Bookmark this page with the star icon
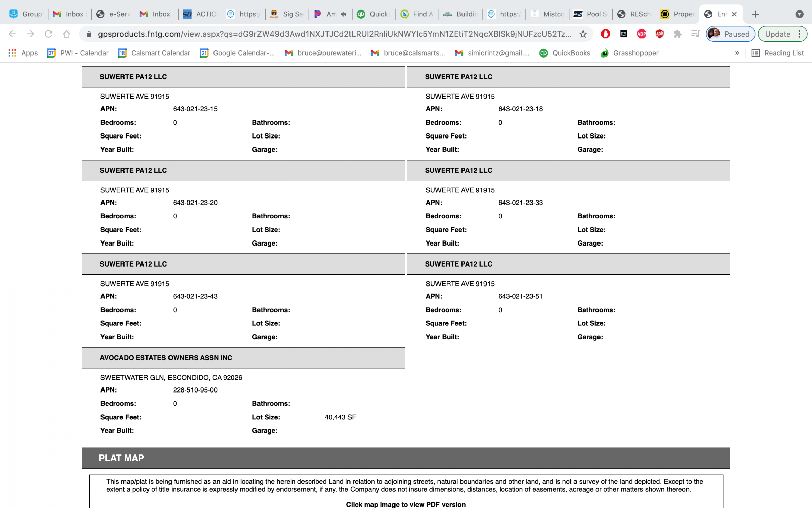Viewport: 812px width, 508px height. (583, 34)
